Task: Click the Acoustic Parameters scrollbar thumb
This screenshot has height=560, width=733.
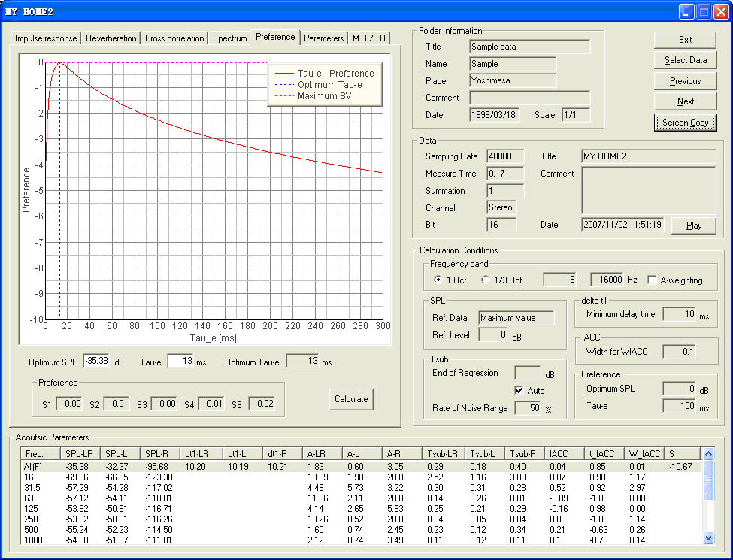Action: click(708, 480)
